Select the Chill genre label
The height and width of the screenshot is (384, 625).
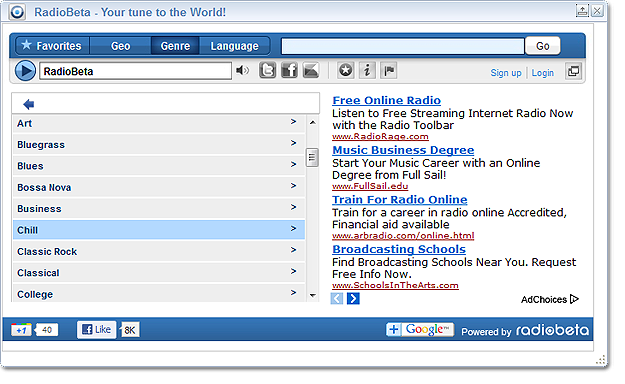[28, 230]
